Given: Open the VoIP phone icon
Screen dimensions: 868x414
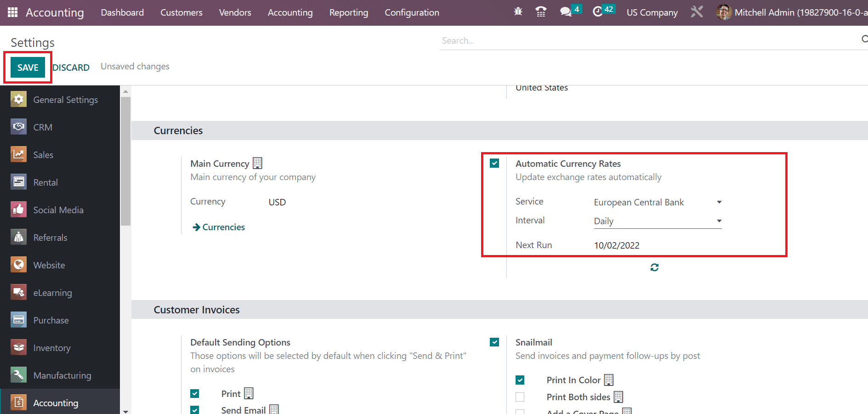Looking at the screenshot, I should click(x=541, y=12).
